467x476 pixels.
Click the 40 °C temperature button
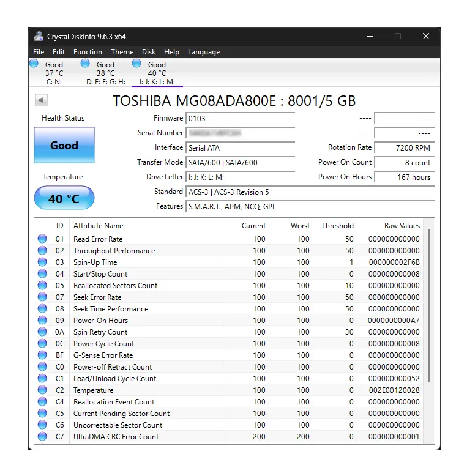[x=64, y=199]
